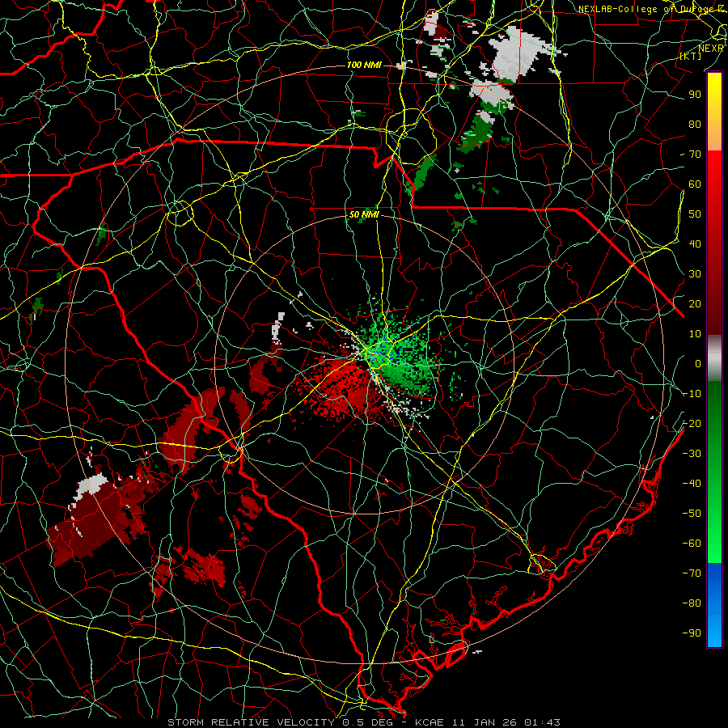Select the -50 value on the velocity scale
The image size is (728, 728).
[692, 514]
